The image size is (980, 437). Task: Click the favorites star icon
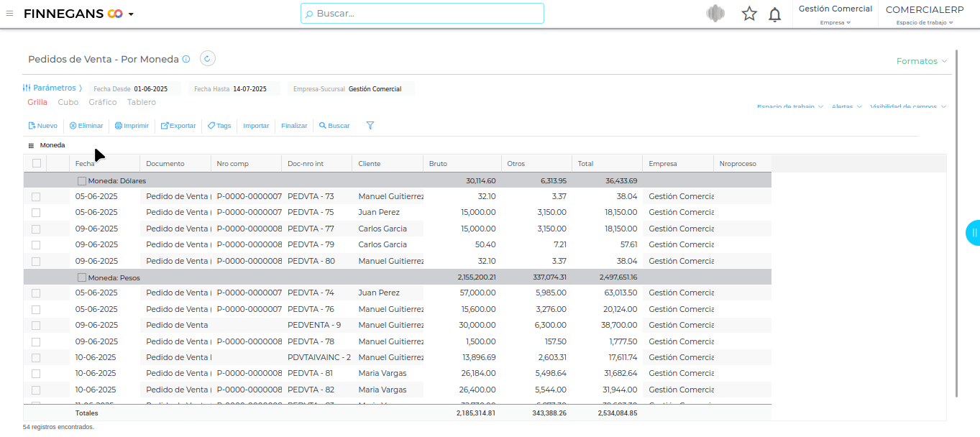pos(749,14)
